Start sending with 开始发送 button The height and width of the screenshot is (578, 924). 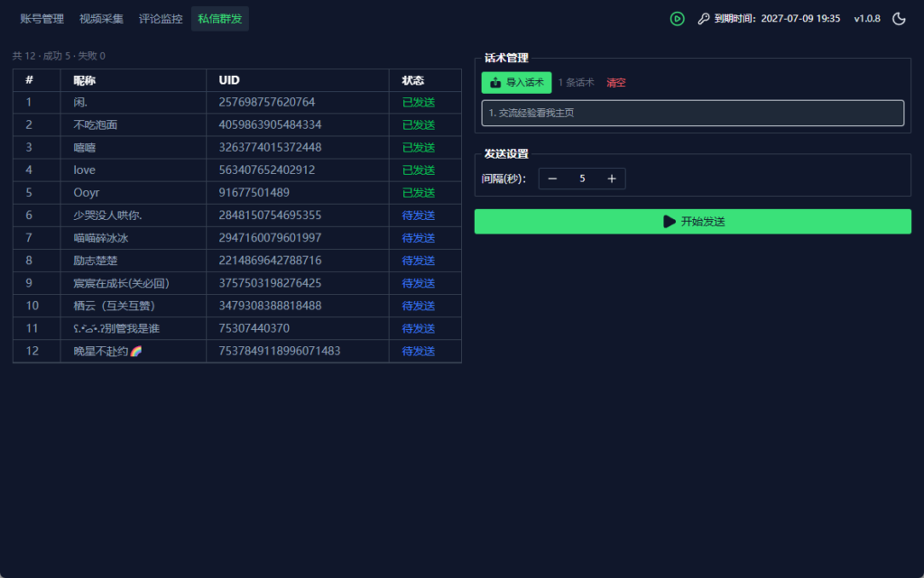pos(692,221)
